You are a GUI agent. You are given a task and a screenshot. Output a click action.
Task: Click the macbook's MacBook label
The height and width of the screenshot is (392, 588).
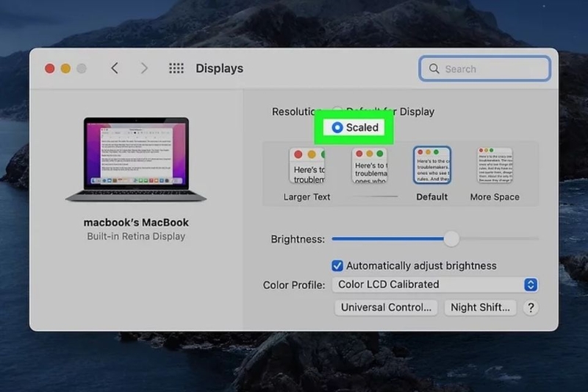(x=136, y=222)
